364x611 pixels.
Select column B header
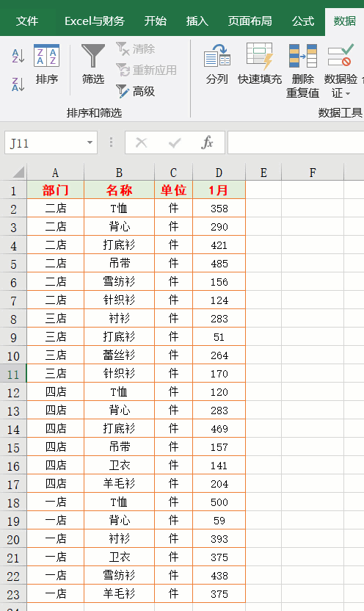point(119,173)
